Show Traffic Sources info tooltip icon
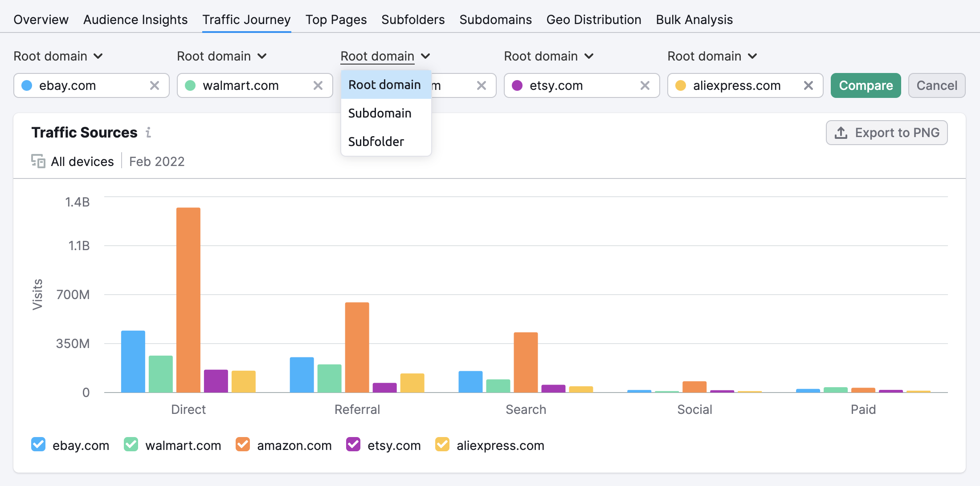The height and width of the screenshot is (486, 980). click(x=148, y=132)
